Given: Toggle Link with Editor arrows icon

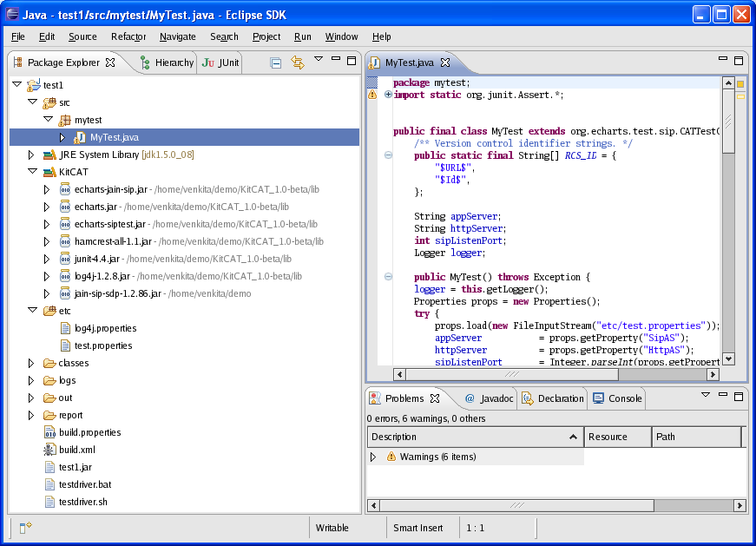Looking at the screenshot, I should coord(298,62).
